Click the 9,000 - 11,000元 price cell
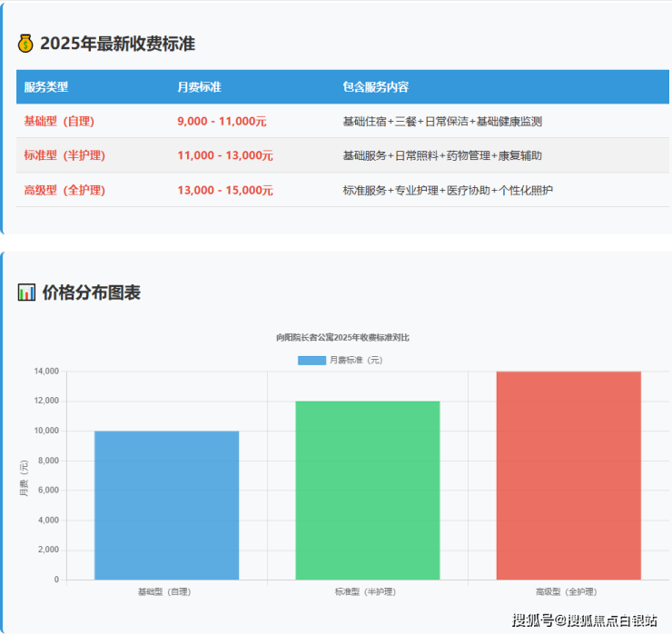The height and width of the screenshot is (635, 672). pyautogui.click(x=222, y=121)
